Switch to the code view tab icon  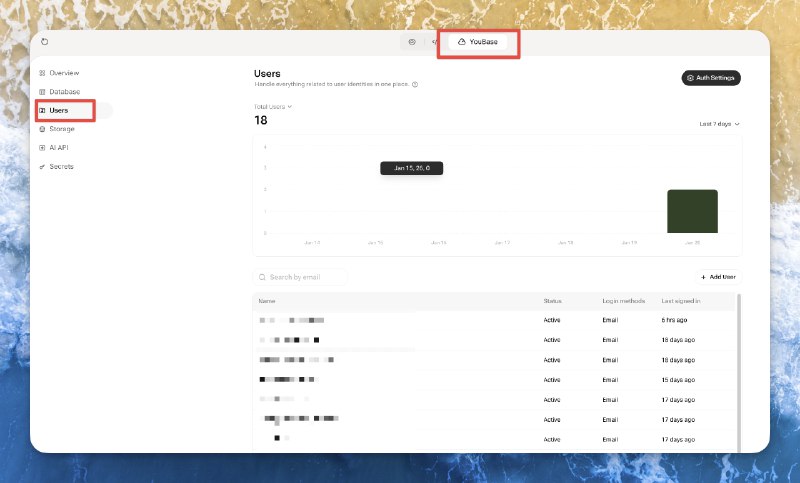(435, 42)
